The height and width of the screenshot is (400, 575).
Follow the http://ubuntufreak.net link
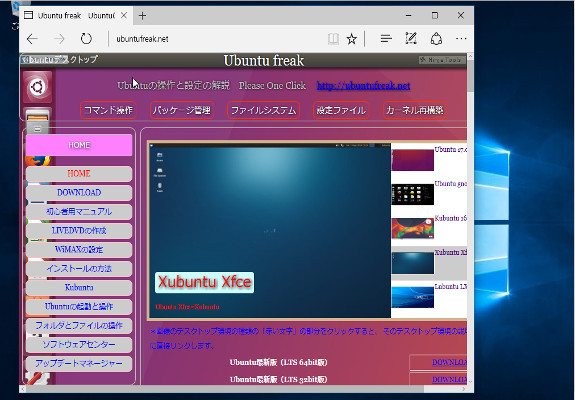363,85
